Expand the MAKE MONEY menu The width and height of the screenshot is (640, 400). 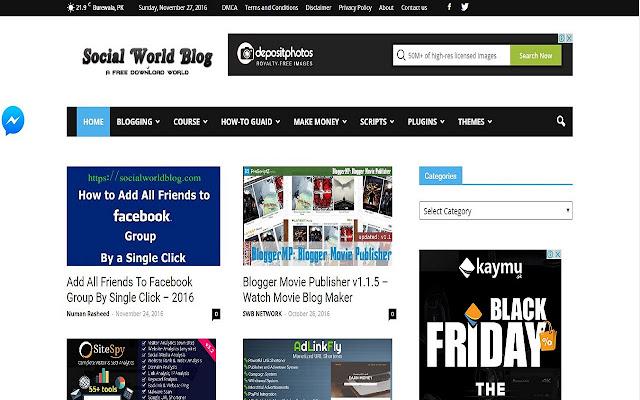[x=320, y=122]
